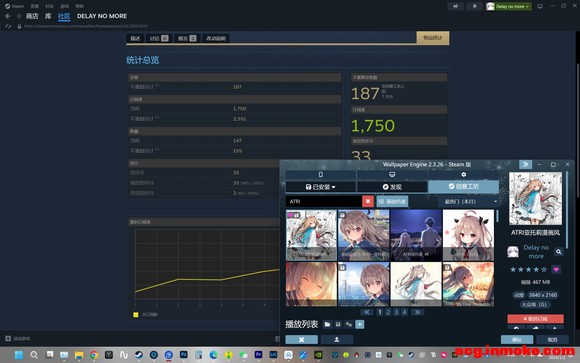Open Steam 库 library tab
Viewport: 580px width, 363px height.
click(x=48, y=16)
